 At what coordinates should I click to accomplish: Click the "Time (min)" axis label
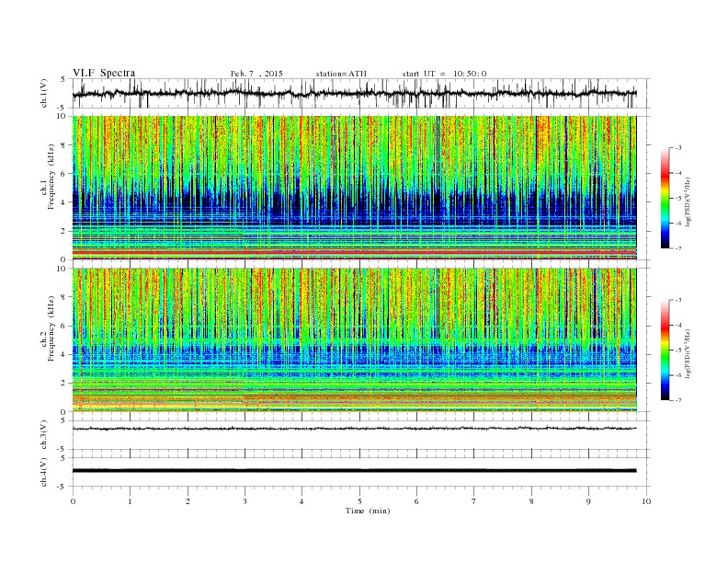pyautogui.click(x=368, y=511)
